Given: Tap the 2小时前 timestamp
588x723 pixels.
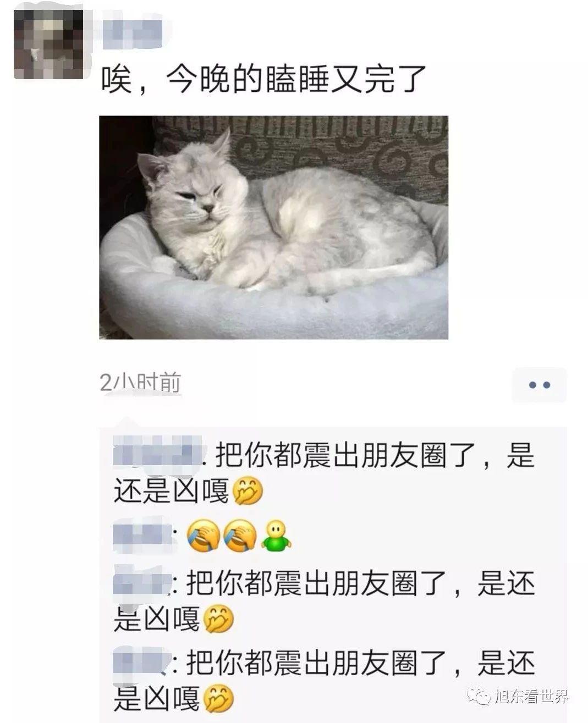Looking at the screenshot, I should click(140, 383).
